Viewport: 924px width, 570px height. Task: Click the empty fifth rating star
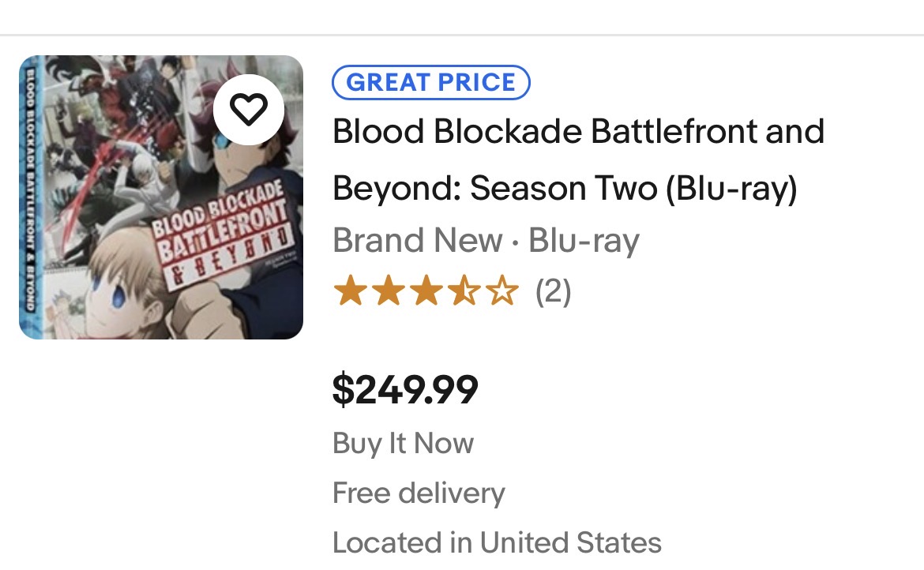tap(502, 291)
